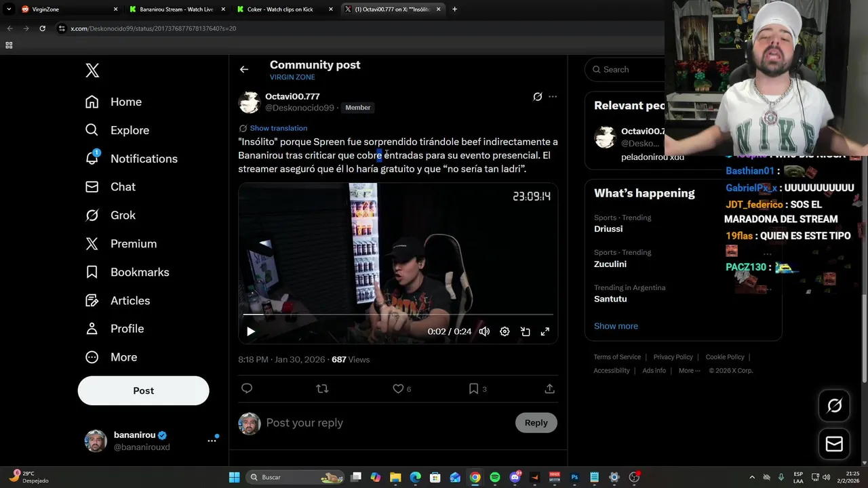Open the Windows Start menu
Screen dimensions: 868x488
click(x=234, y=477)
